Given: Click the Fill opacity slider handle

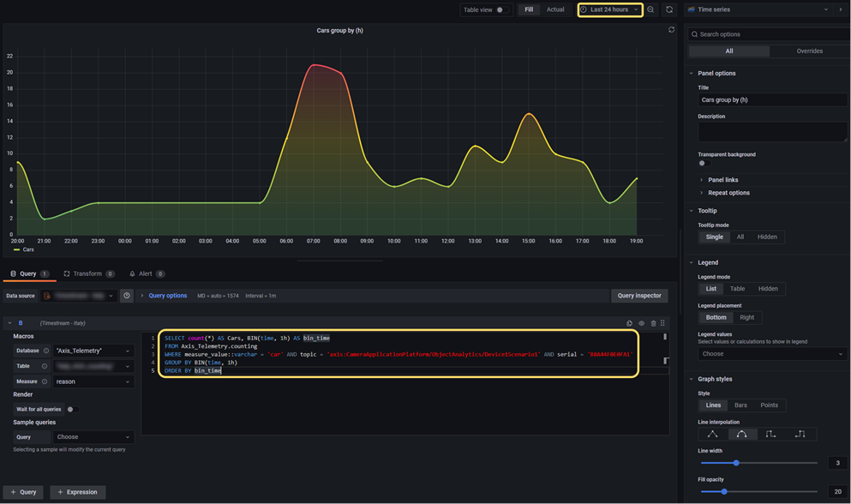Looking at the screenshot, I should (x=724, y=492).
